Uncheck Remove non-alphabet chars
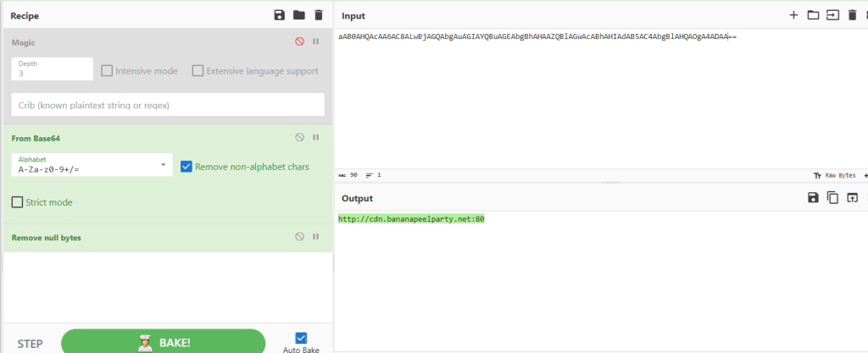The height and width of the screenshot is (353, 868). [x=186, y=167]
